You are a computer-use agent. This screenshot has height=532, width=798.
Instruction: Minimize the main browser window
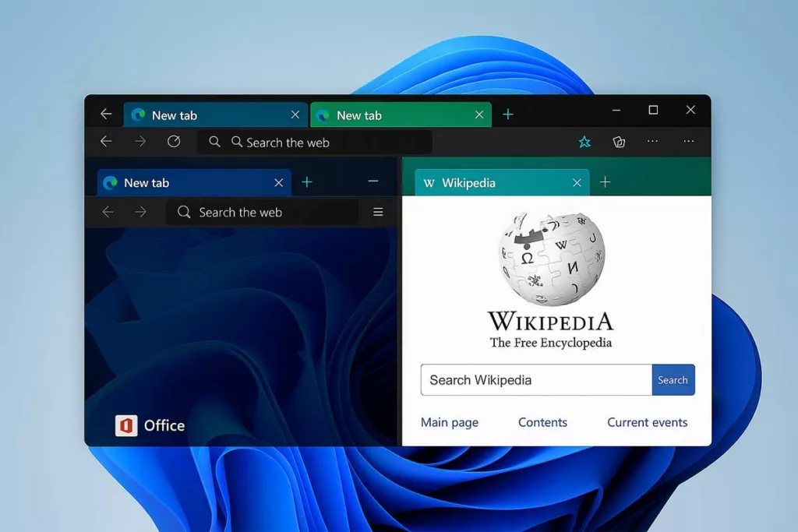[616, 110]
